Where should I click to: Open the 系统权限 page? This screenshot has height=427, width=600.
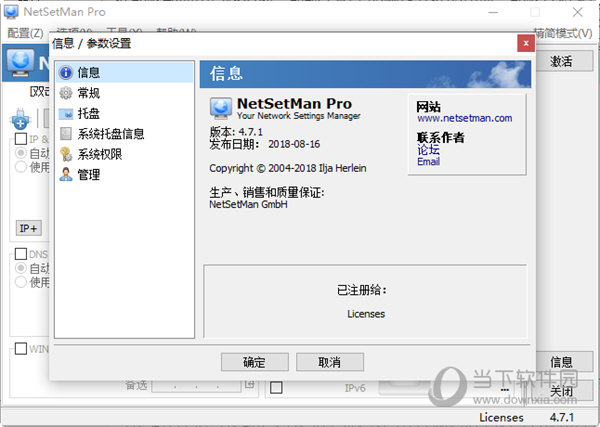click(125, 154)
